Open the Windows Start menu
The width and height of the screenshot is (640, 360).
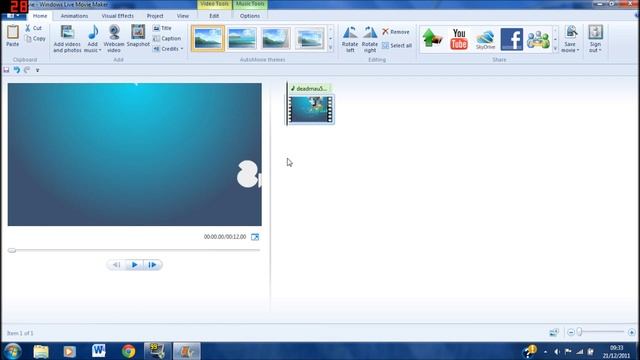pyautogui.click(x=13, y=351)
